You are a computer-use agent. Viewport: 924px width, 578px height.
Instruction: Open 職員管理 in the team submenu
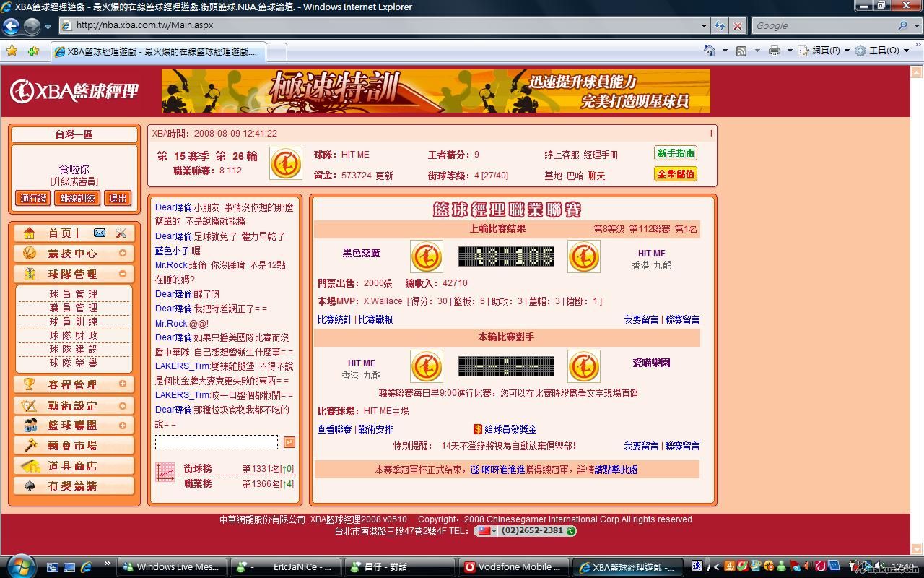pos(74,308)
